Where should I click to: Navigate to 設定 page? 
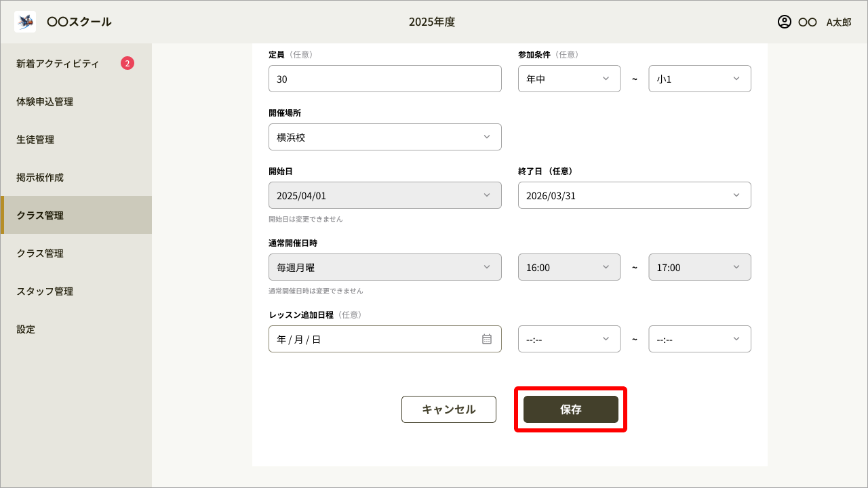[26, 329]
